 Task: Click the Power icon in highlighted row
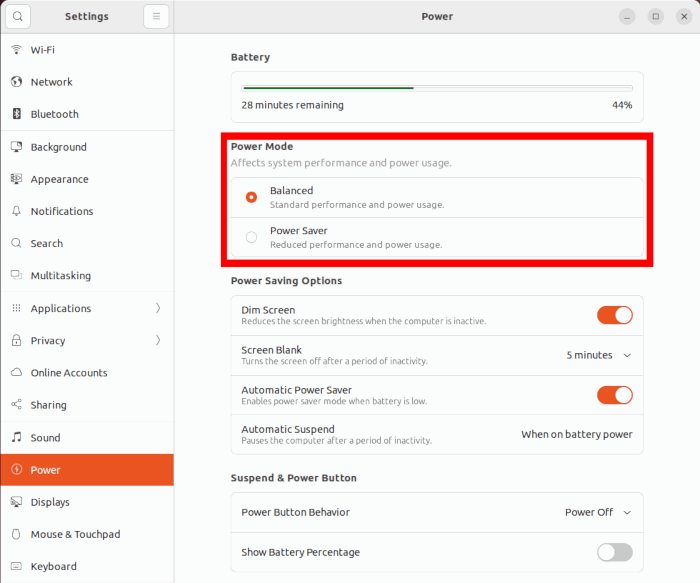click(x=17, y=470)
